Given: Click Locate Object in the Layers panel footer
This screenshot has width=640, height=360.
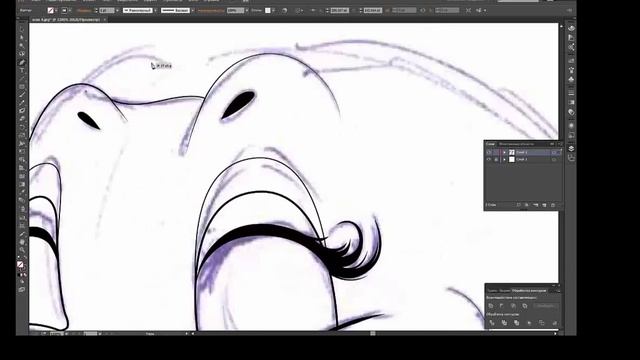Looking at the screenshot, I should [x=519, y=205].
